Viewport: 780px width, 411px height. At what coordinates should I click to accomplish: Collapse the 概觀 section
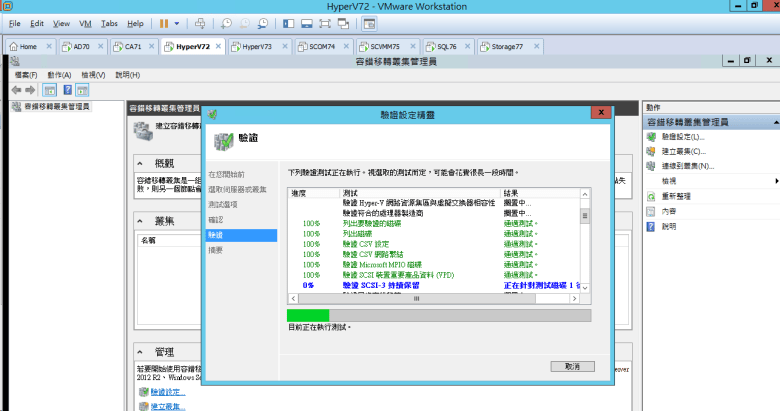143,163
